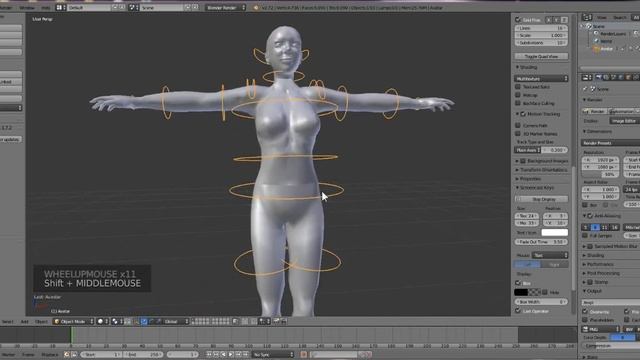Open the Global orientation dropdown

[x=176, y=322]
